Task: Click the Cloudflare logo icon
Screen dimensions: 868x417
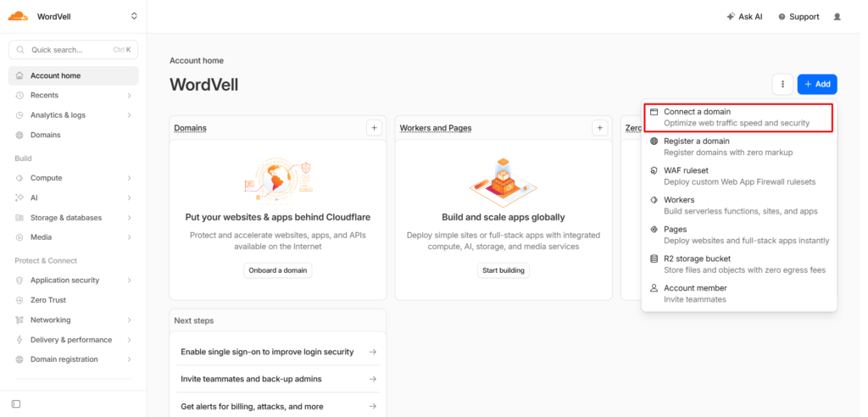Action: click(x=18, y=16)
